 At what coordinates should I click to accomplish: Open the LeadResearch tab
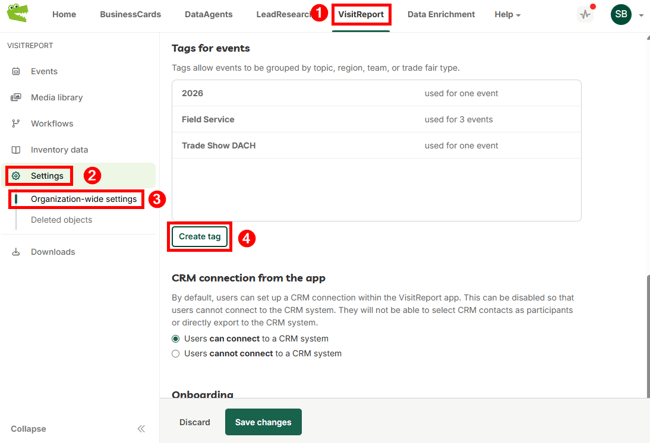click(x=284, y=15)
